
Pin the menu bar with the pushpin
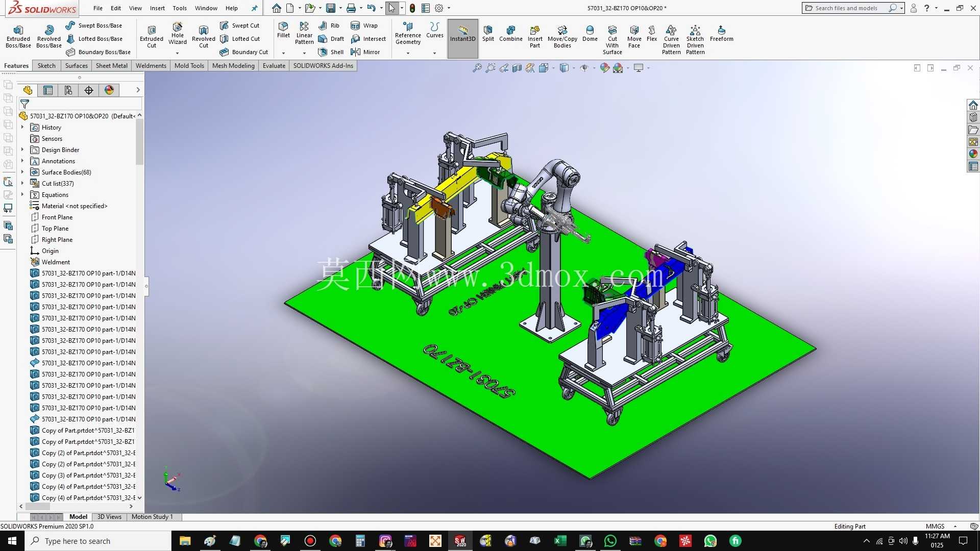(x=254, y=8)
